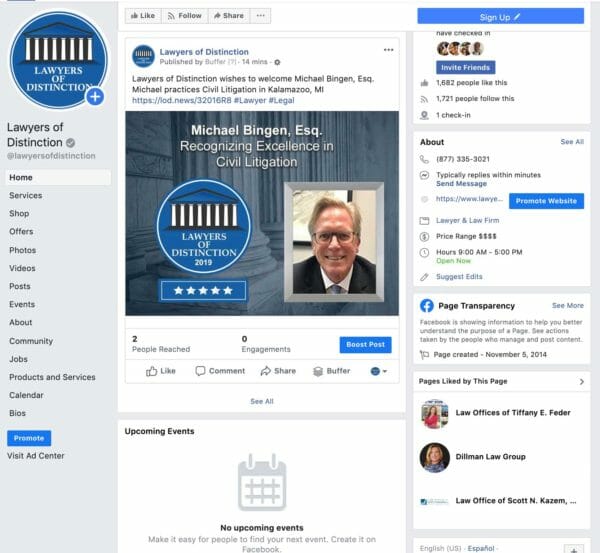Open the Michael Bingen post image
The height and width of the screenshot is (553, 600).
tap(262, 213)
